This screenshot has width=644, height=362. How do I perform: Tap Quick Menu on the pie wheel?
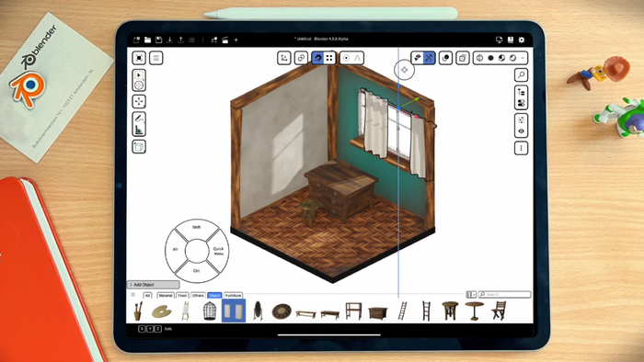click(219, 251)
